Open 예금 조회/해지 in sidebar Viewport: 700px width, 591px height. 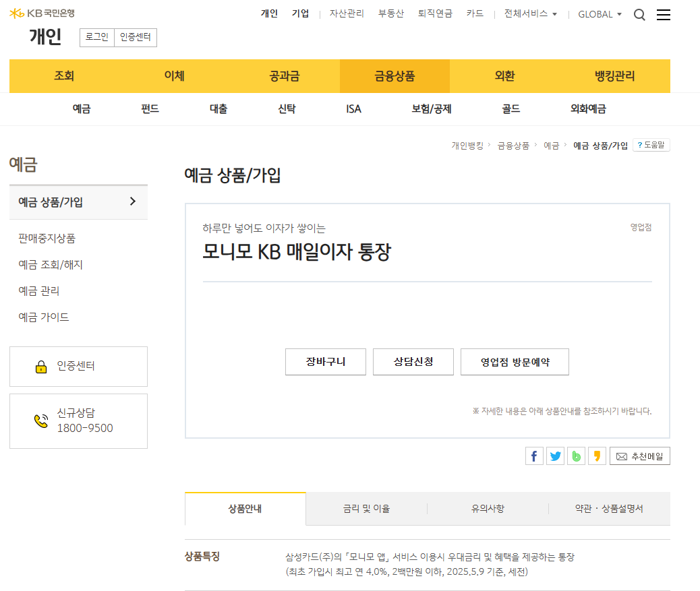[x=51, y=265]
